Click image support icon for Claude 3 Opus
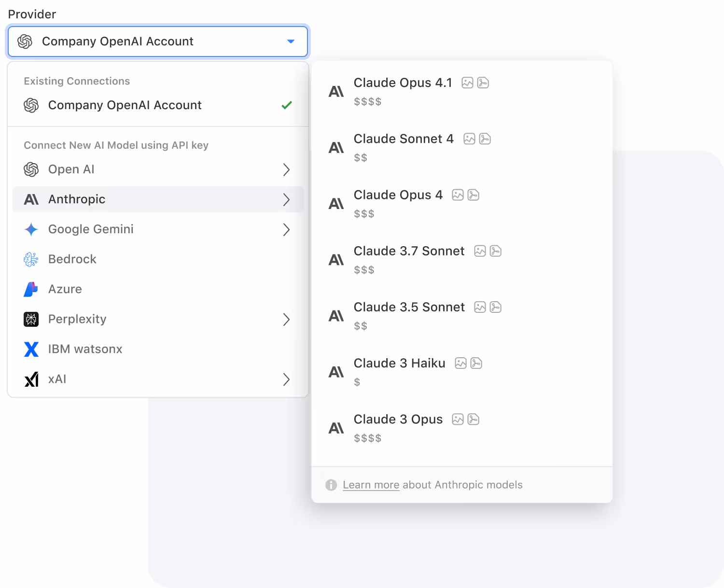The height and width of the screenshot is (588, 724). click(458, 419)
